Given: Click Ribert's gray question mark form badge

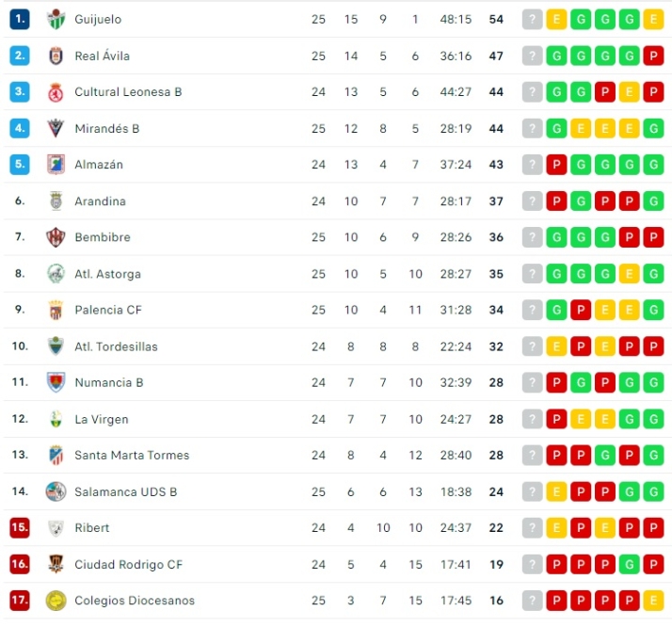Looking at the screenshot, I should click(x=533, y=528).
